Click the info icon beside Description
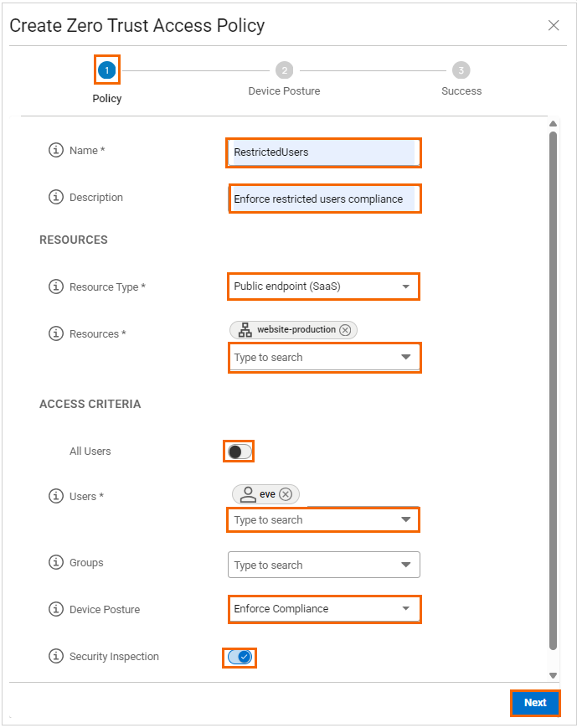This screenshot has width=577, height=728. point(56,198)
